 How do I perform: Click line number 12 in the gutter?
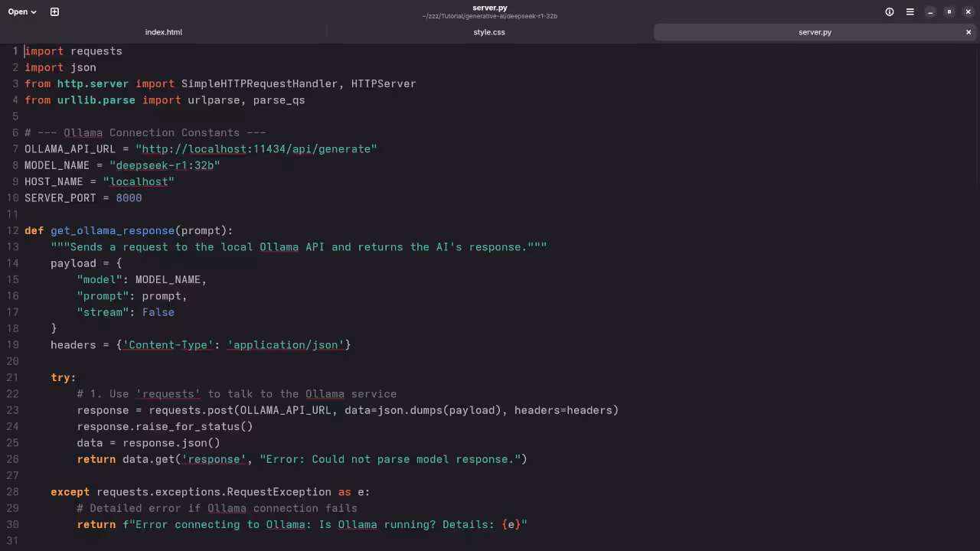tap(14, 230)
